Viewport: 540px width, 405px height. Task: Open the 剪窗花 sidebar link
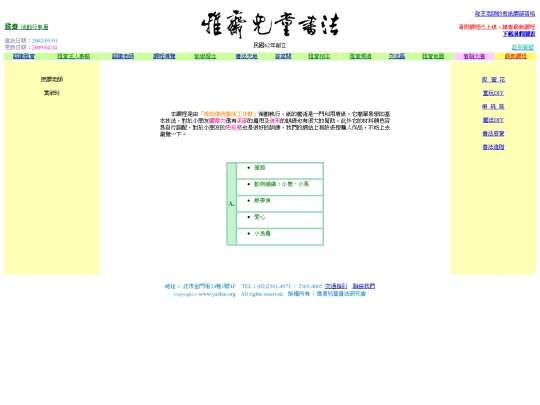coord(493,80)
